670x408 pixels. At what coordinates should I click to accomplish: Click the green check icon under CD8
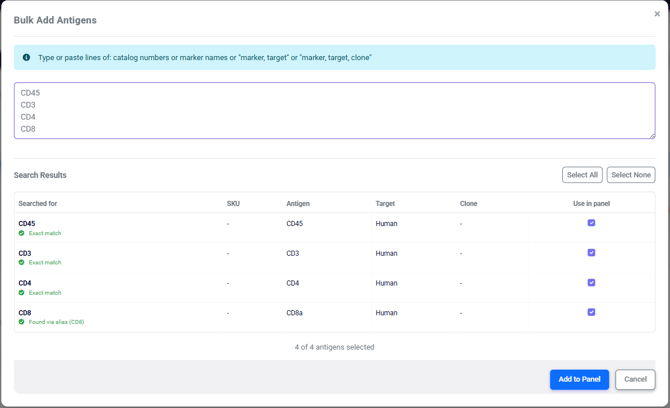pos(21,322)
